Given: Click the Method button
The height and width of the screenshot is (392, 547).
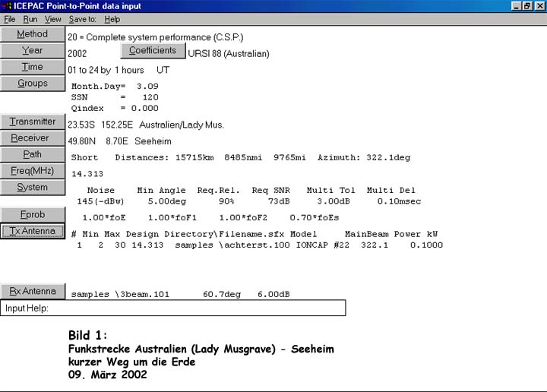Looking at the screenshot, I should (33, 34).
